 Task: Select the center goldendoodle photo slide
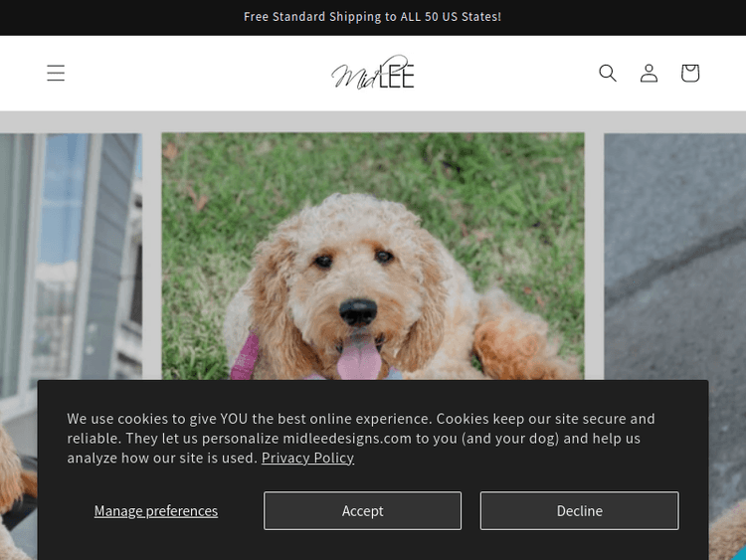[373, 249]
